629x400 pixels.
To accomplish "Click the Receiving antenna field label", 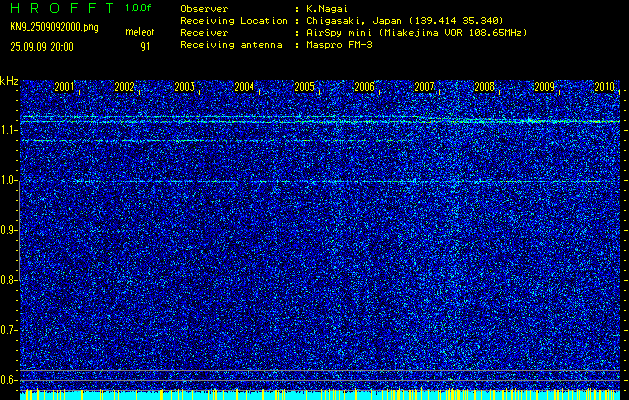I will [x=231, y=45].
